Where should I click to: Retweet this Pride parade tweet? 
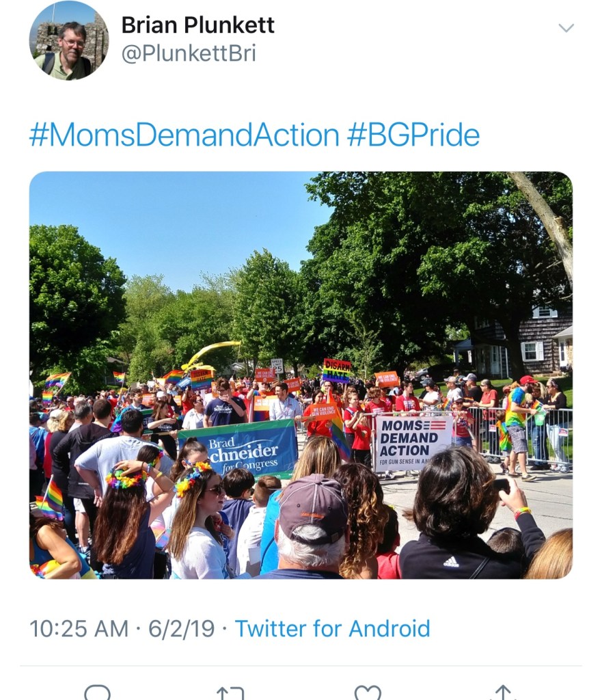230,692
